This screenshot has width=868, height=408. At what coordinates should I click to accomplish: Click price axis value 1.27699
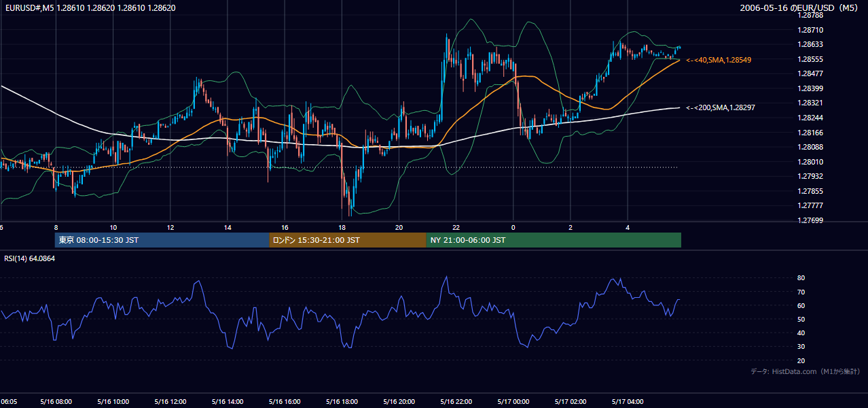tap(810, 220)
